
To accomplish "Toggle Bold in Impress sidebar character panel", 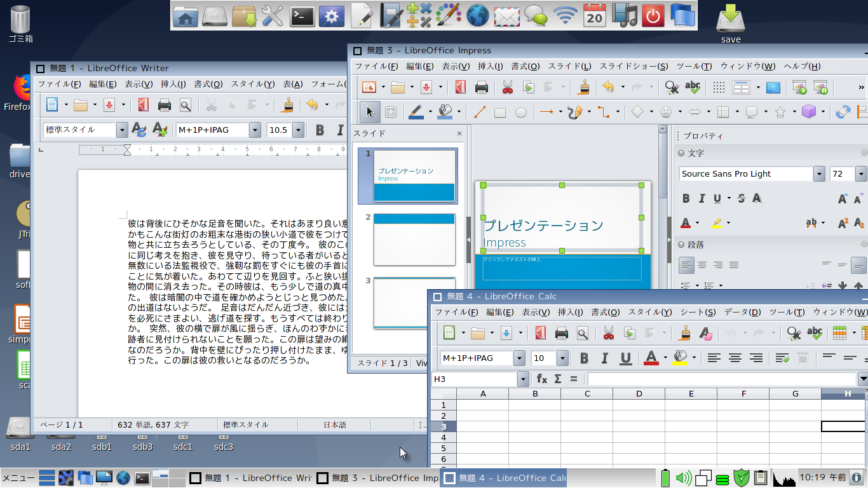I will click(x=686, y=198).
